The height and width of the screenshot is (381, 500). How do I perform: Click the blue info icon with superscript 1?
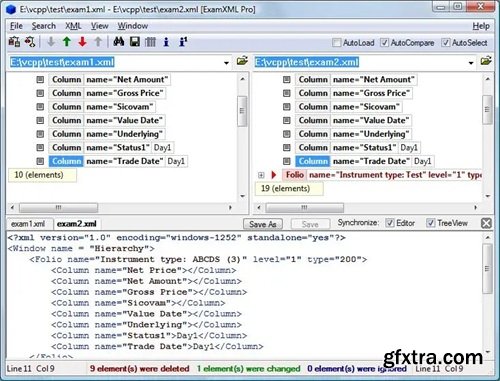pos(183,42)
